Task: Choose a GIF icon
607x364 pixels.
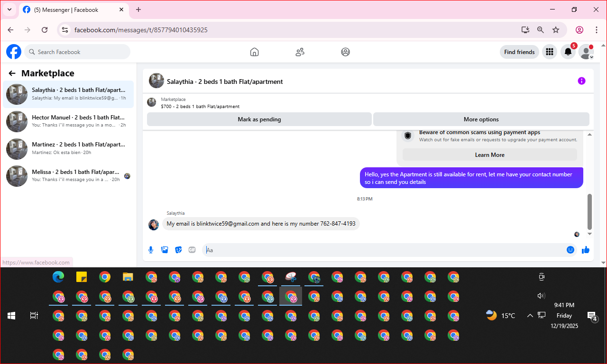Action: click(x=192, y=250)
